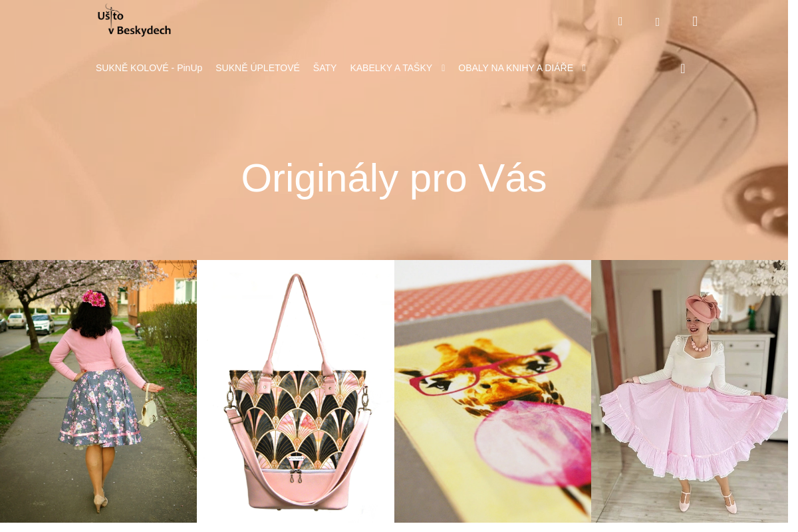This screenshot has width=798, height=532.
Task: Select the pink ruffled skirt photo
Action: tap(690, 391)
